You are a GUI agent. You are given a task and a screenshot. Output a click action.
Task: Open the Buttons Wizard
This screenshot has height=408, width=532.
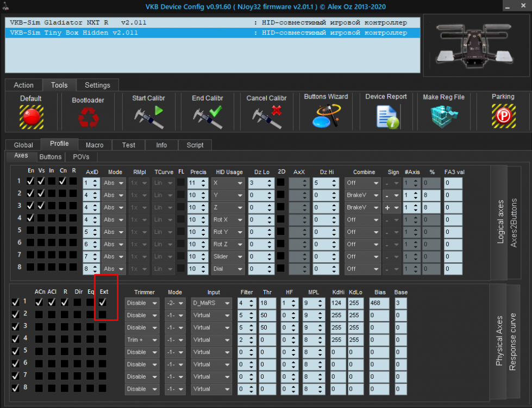(326, 116)
